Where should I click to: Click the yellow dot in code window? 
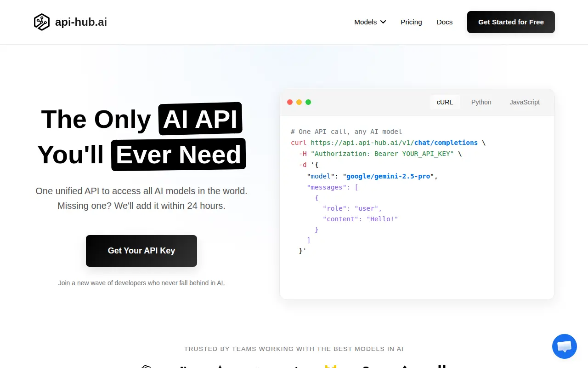pos(299,102)
